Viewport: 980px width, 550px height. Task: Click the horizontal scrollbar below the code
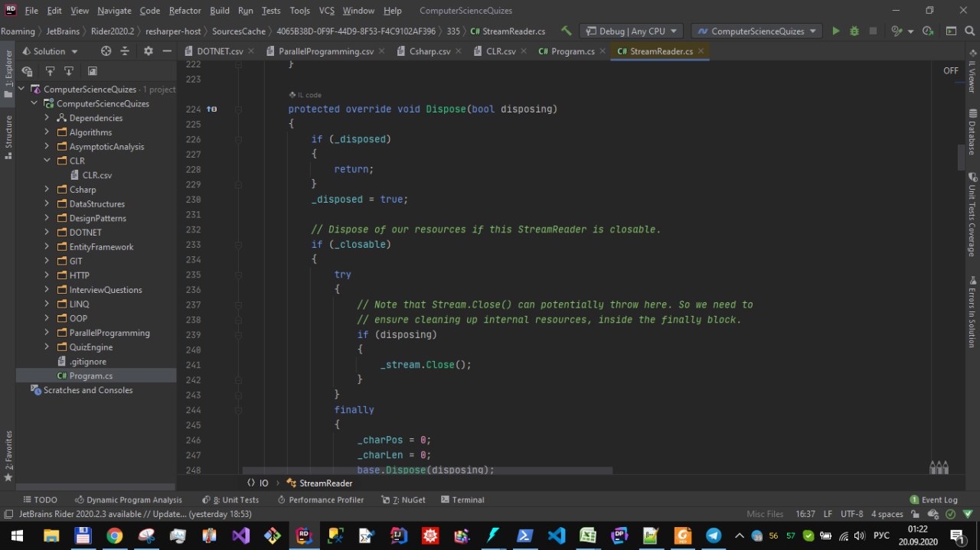click(x=426, y=470)
